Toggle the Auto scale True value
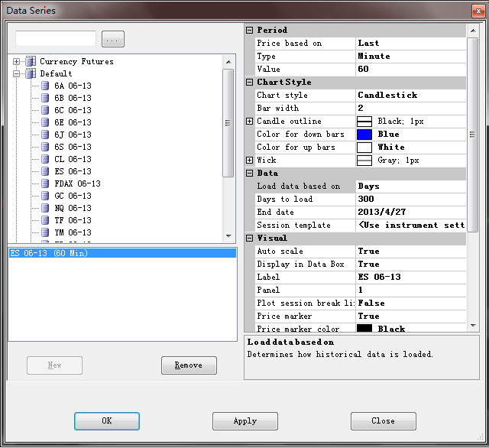This screenshot has width=489, height=448. (x=411, y=252)
